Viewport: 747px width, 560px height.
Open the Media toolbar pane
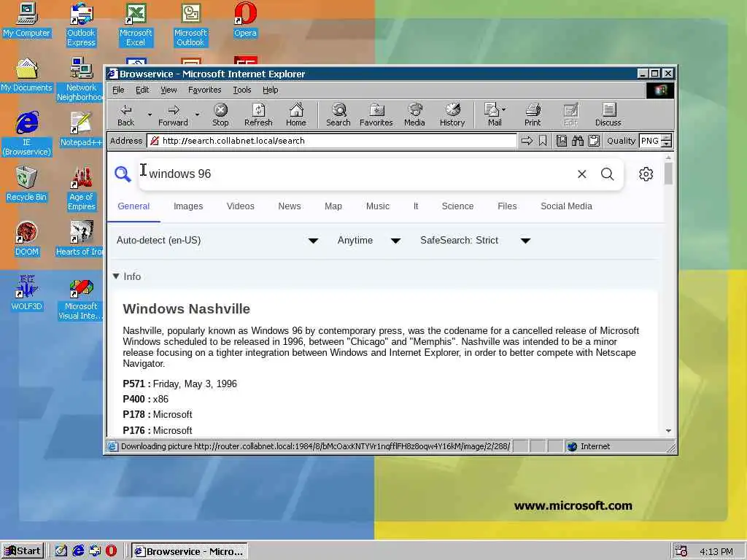click(414, 115)
